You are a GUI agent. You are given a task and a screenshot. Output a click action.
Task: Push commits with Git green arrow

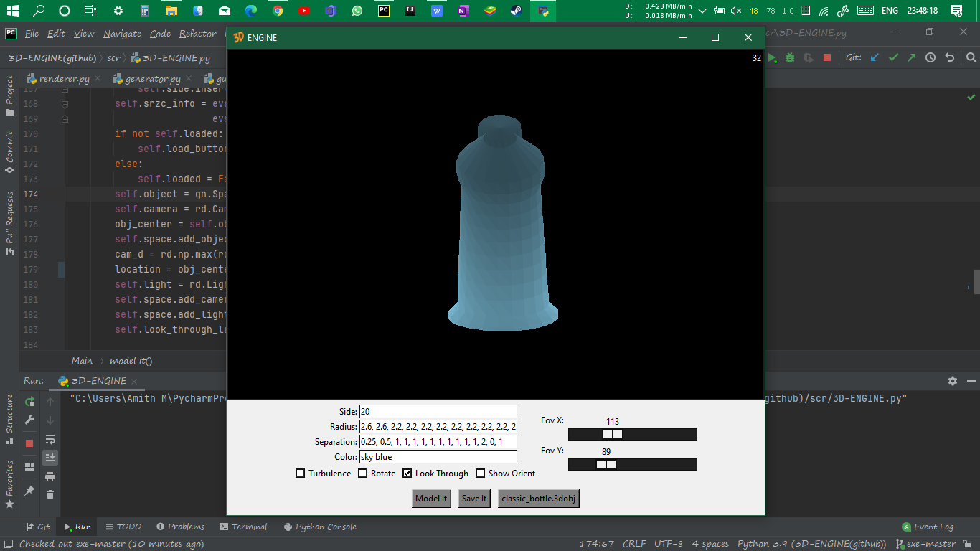(x=912, y=57)
